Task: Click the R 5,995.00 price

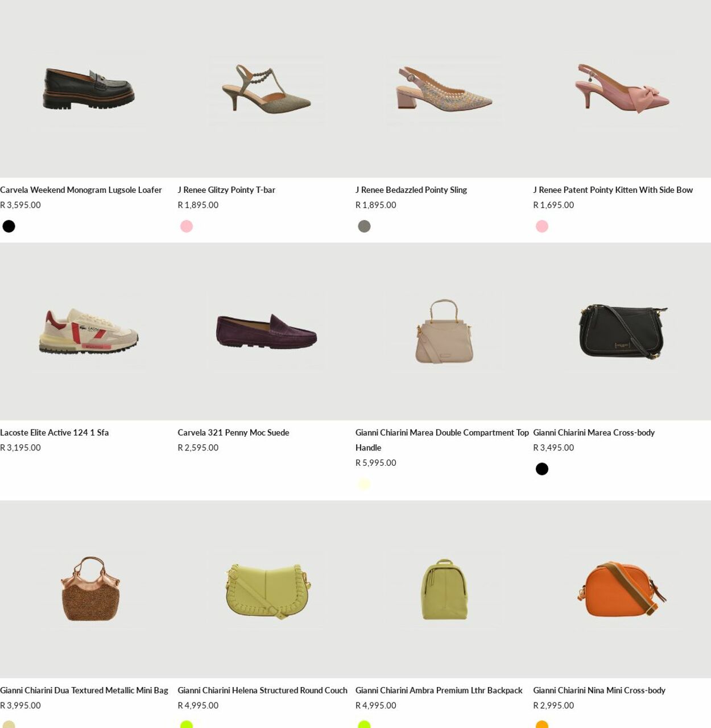Action: pos(376,463)
